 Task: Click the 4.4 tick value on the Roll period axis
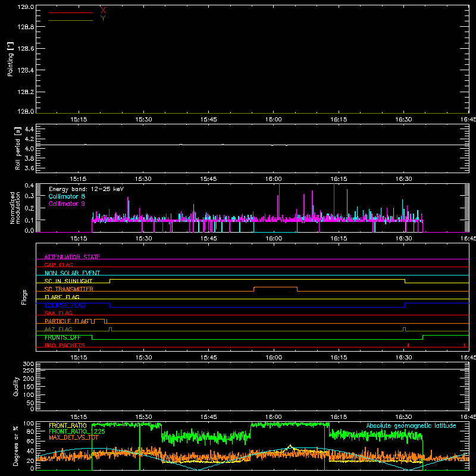[x=29, y=129]
